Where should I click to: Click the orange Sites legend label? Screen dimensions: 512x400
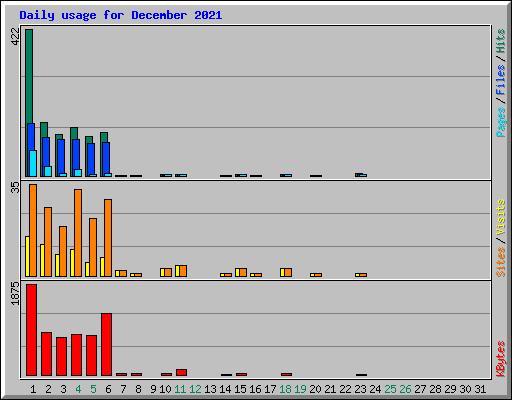[x=501, y=262]
